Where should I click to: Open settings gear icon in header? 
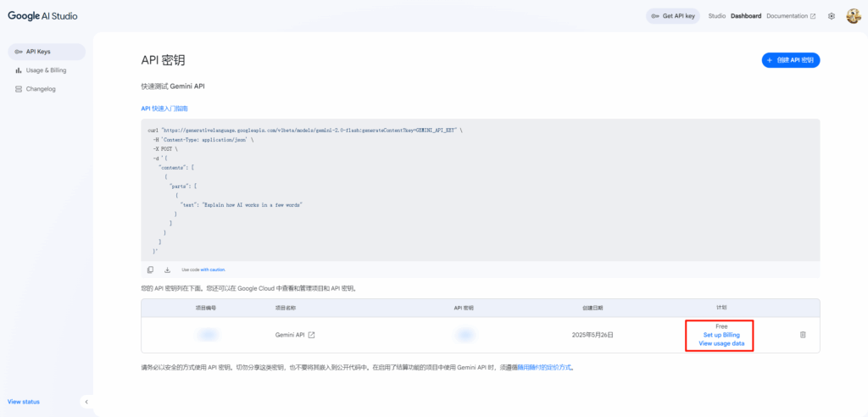click(831, 16)
